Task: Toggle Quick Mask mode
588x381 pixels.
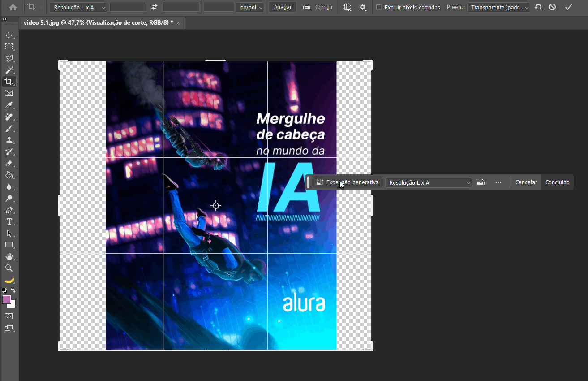Action: coord(9,316)
